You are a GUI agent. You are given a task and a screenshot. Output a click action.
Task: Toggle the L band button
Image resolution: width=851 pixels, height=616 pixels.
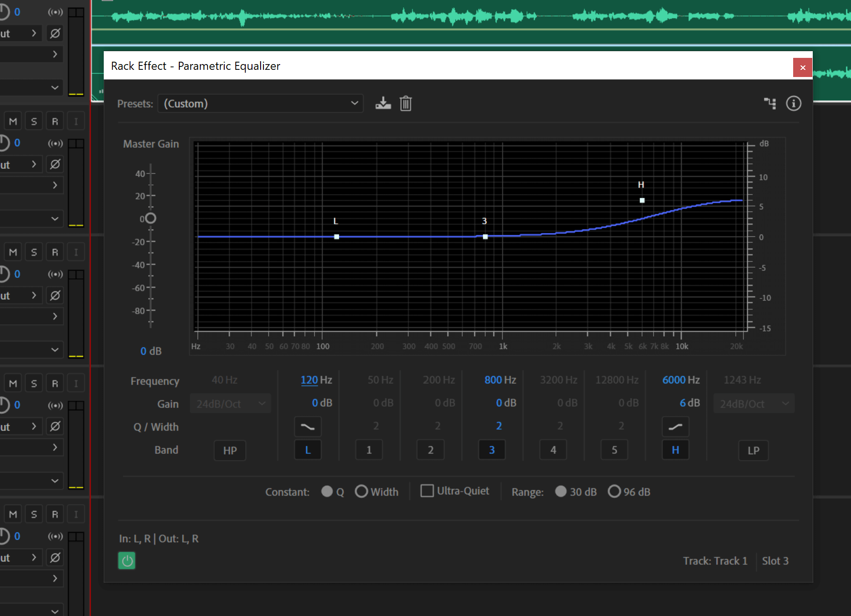[308, 450]
